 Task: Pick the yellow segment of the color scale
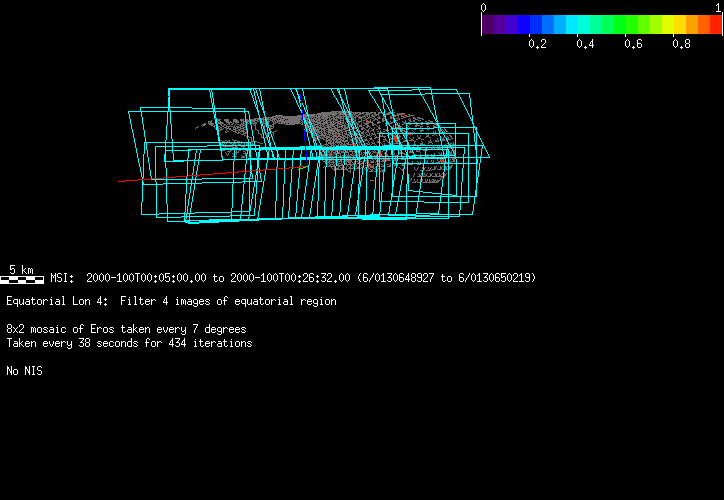click(680, 24)
